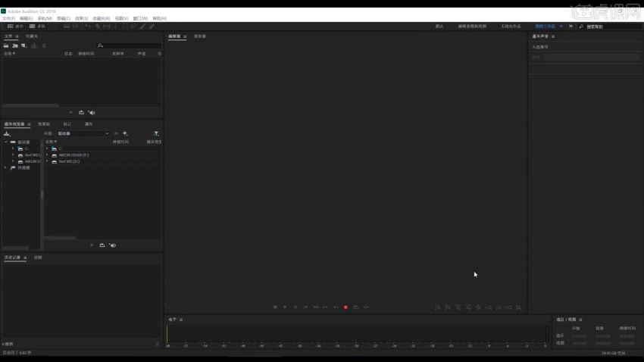Image resolution: width=644 pixels, height=362 pixels.
Task: Click the loop playback icon in Media Browser
Action: [x=102, y=245]
